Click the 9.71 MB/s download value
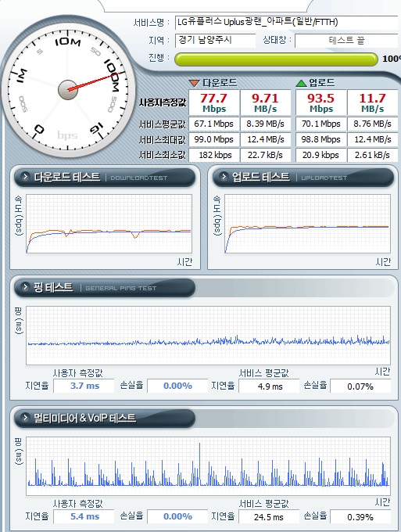The image size is (401, 532). [266, 102]
